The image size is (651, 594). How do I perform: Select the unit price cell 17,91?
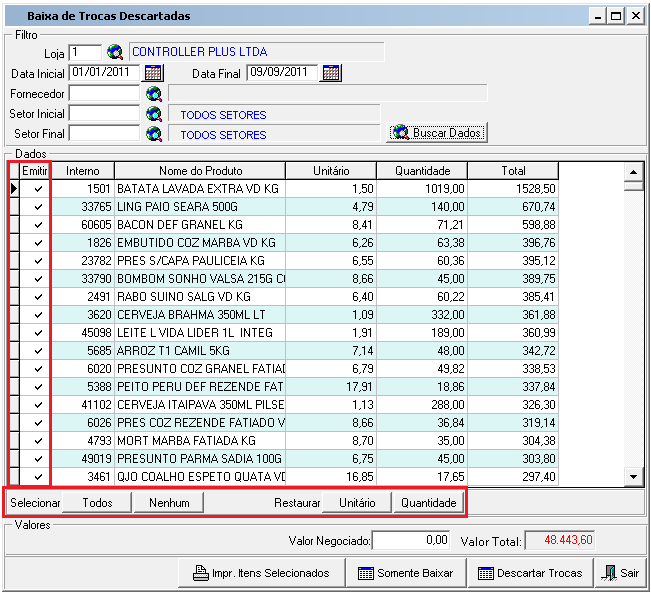click(331, 386)
